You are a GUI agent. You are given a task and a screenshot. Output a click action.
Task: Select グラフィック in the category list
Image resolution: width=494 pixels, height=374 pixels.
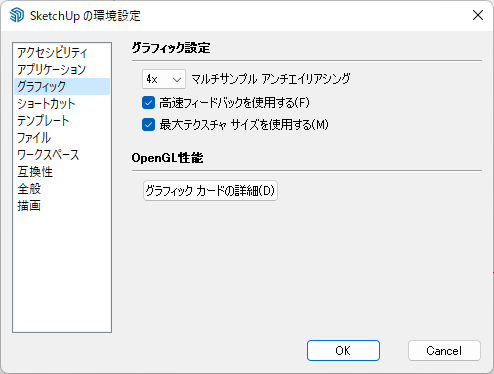pyautogui.click(x=62, y=87)
